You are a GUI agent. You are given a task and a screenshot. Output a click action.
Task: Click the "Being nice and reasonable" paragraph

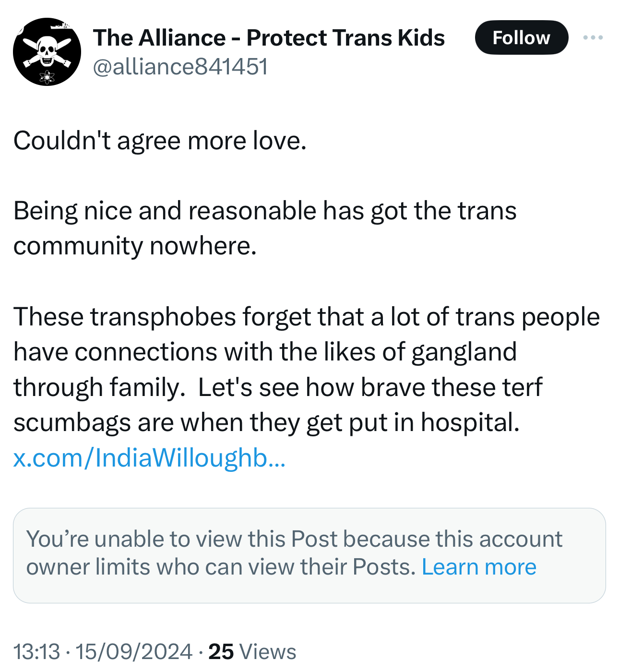[x=265, y=211]
